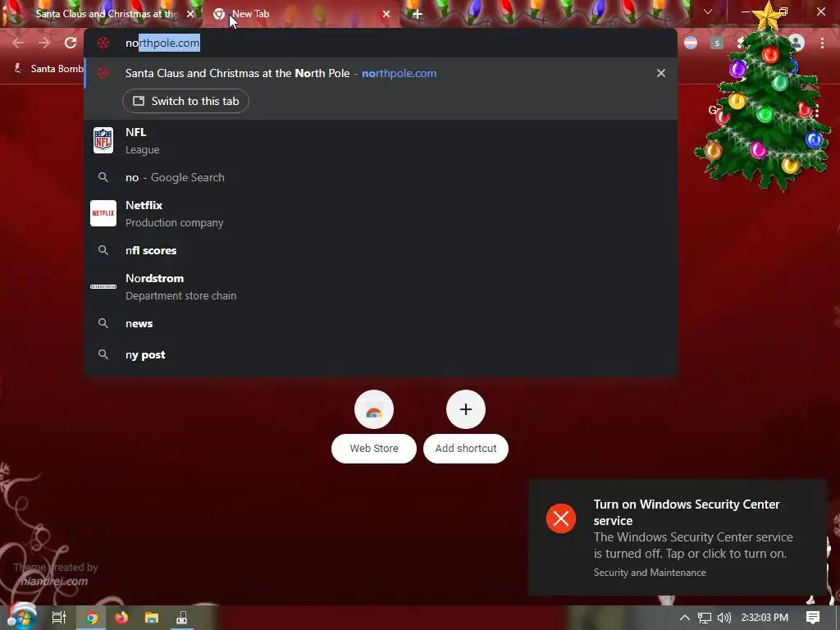Viewport: 840px width, 630px height.
Task: Click the Nordstrom logo icon
Action: point(103,286)
